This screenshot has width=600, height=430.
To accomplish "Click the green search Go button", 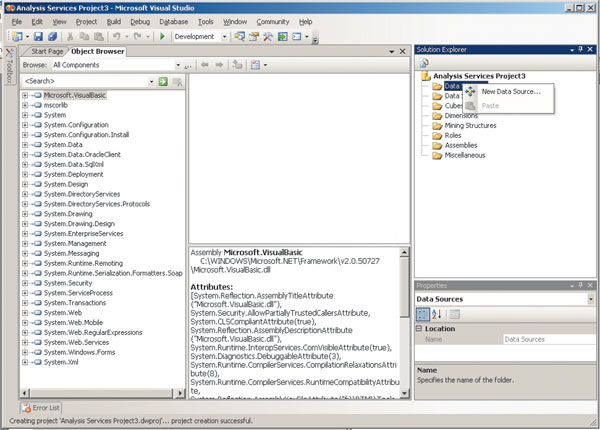I will pos(163,81).
